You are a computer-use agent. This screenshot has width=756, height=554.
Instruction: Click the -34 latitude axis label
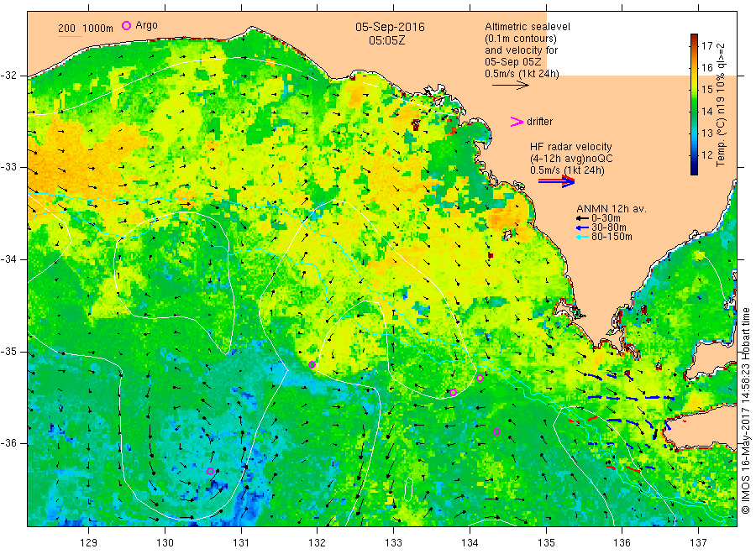coord(8,259)
